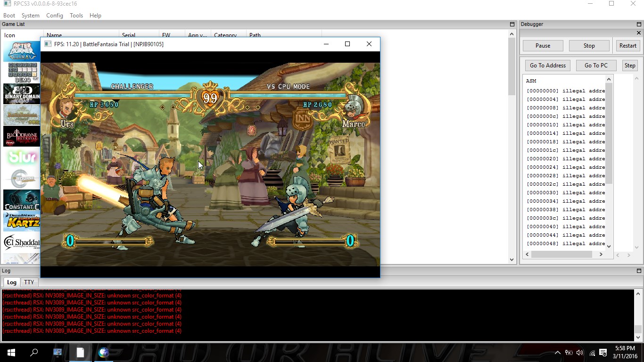Select the Bourne game icon
This screenshot has height=362, width=644.
pyautogui.click(x=21, y=179)
